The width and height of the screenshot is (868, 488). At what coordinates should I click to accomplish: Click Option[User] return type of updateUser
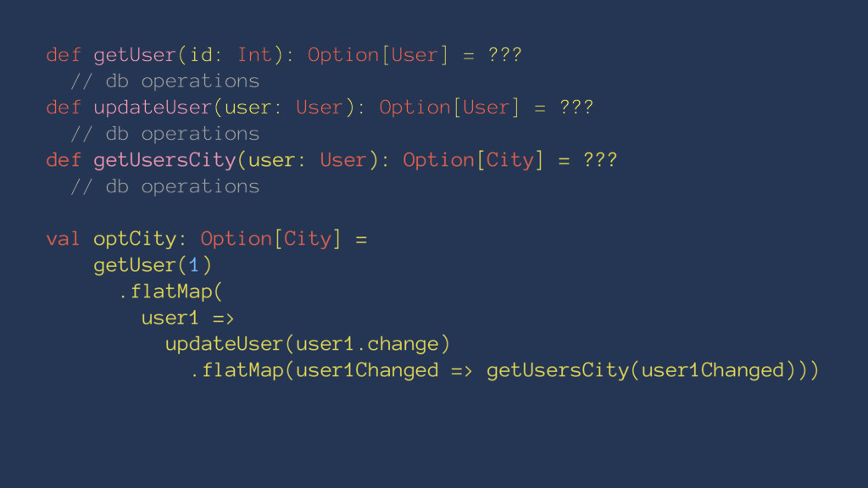point(449,108)
